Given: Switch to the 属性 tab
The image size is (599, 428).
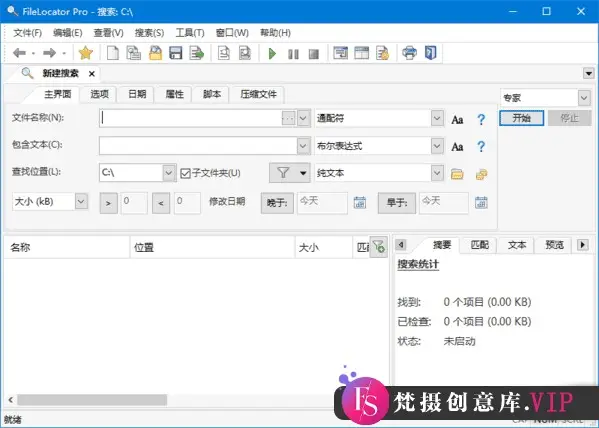Looking at the screenshot, I should coord(175,94).
